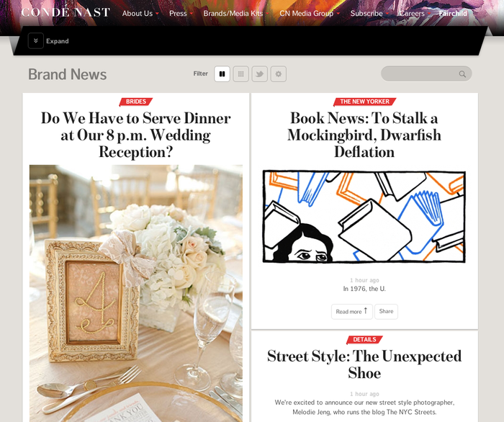The height and width of the screenshot is (422, 504).
Task: Click Share button on Book News article
Action: point(386,311)
